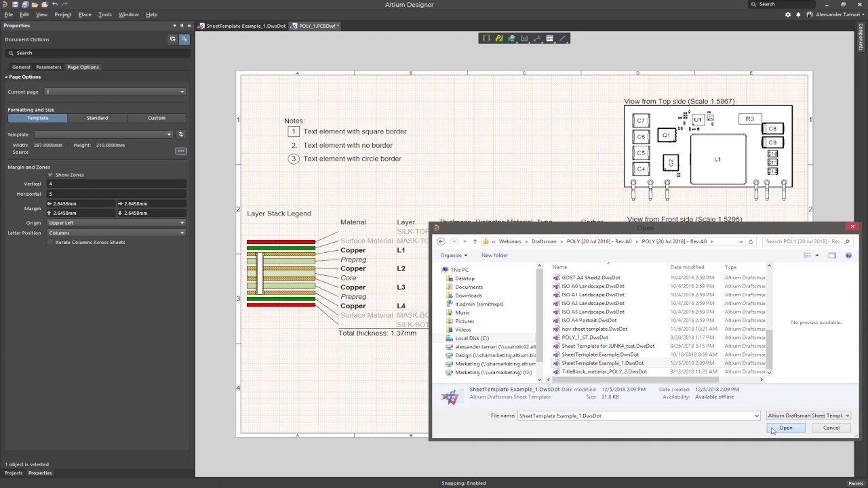Open the Components side panel

[x=862, y=37]
